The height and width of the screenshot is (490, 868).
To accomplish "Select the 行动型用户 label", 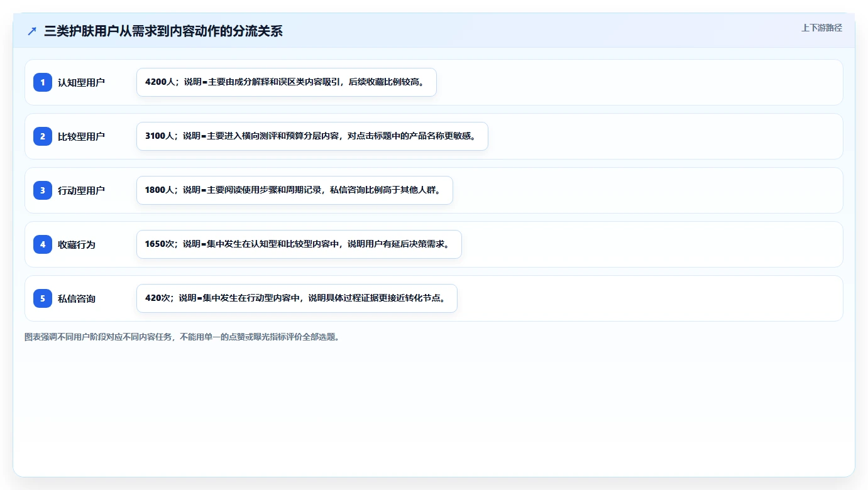I will tap(81, 190).
